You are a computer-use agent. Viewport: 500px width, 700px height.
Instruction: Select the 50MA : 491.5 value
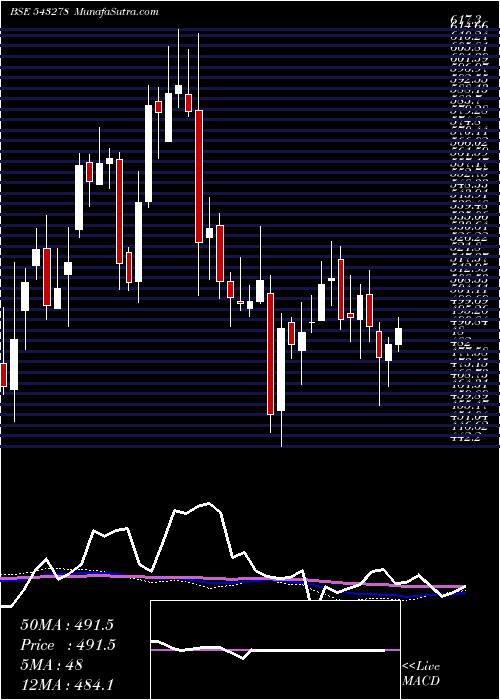point(67,625)
